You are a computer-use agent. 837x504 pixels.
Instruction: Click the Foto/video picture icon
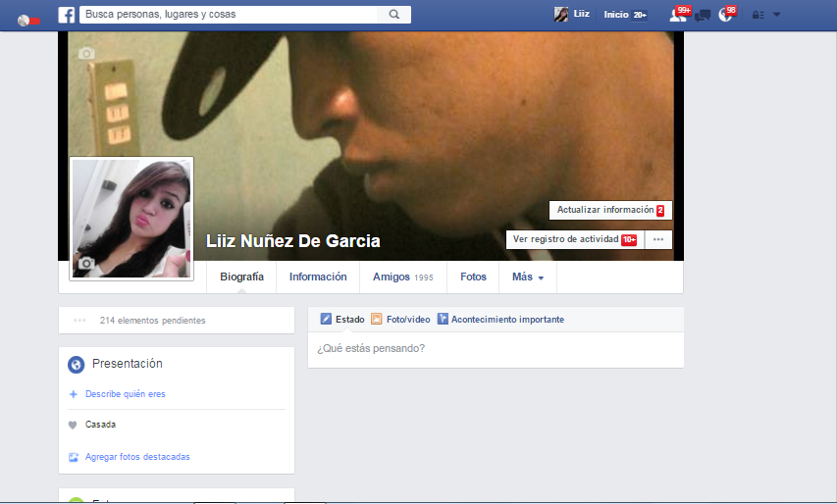(377, 319)
